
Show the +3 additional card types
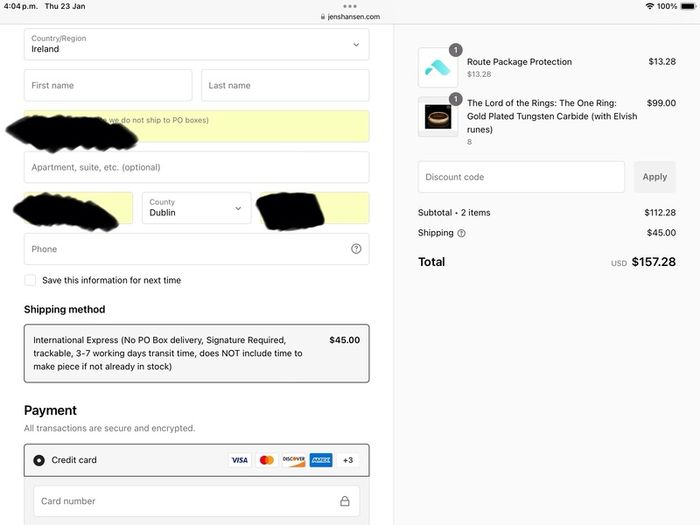[348, 460]
